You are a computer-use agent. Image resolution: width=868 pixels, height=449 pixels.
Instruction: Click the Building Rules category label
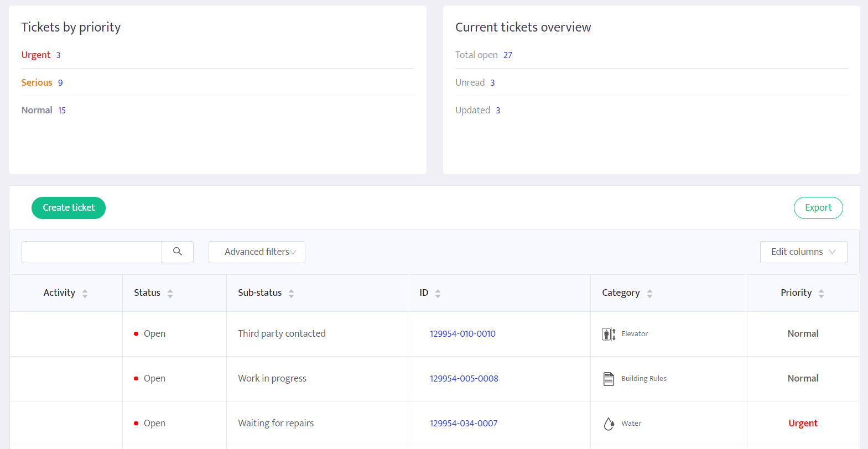(644, 379)
